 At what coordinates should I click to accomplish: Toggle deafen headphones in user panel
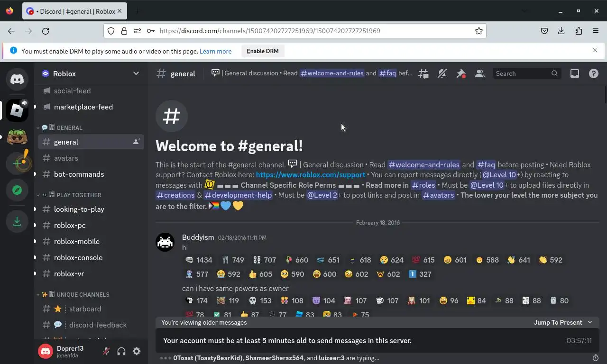(x=121, y=351)
